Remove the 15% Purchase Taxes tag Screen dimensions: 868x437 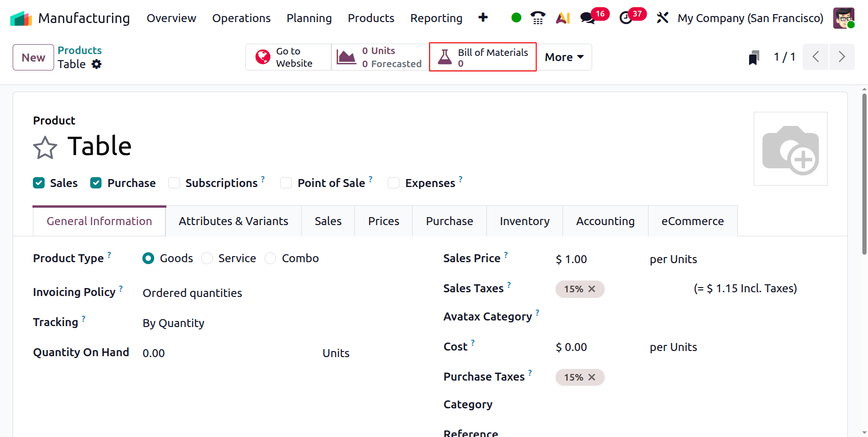(592, 377)
